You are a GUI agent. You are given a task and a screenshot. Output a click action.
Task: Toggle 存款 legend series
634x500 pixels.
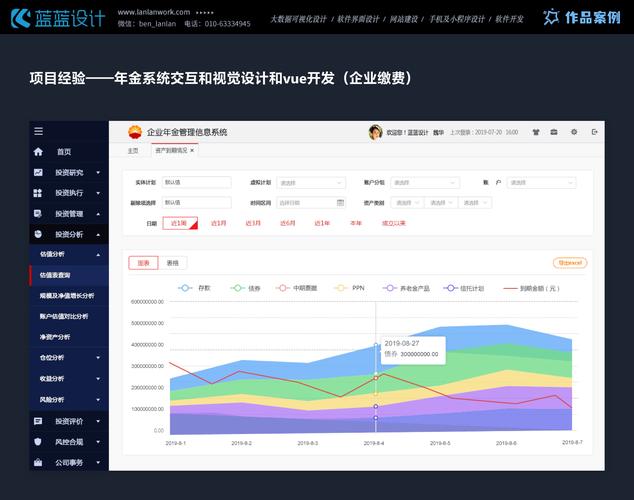(194, 288)
